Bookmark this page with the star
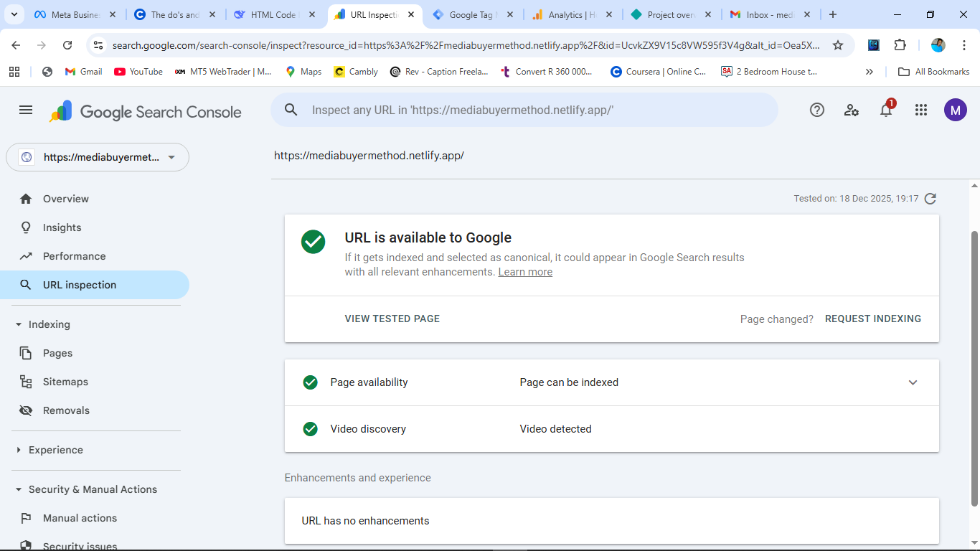 point(838,45)
